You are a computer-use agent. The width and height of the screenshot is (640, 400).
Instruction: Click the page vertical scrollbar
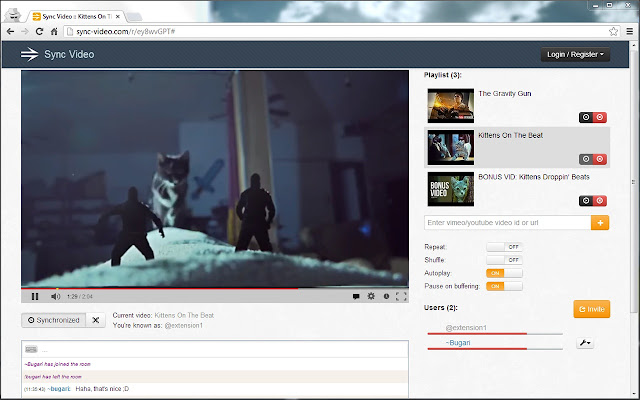point(633,180)
